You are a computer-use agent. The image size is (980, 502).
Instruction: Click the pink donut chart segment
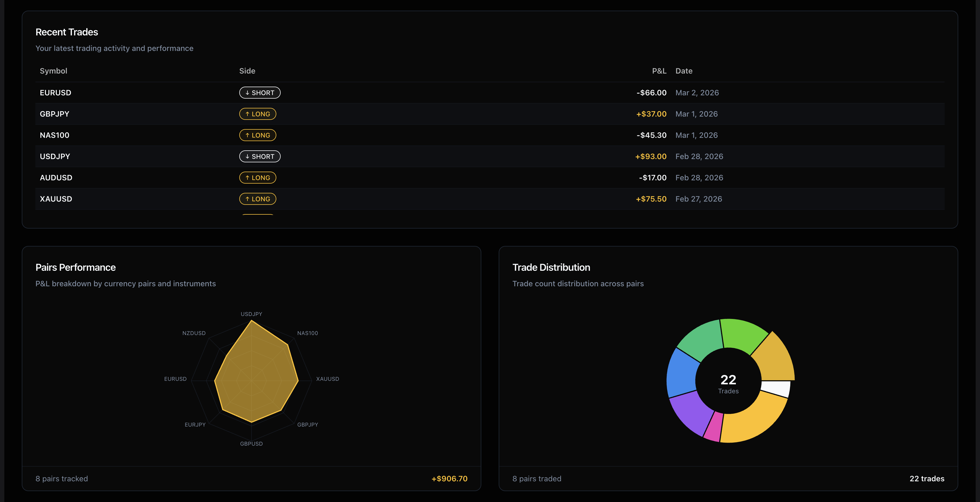pos(714,427)
